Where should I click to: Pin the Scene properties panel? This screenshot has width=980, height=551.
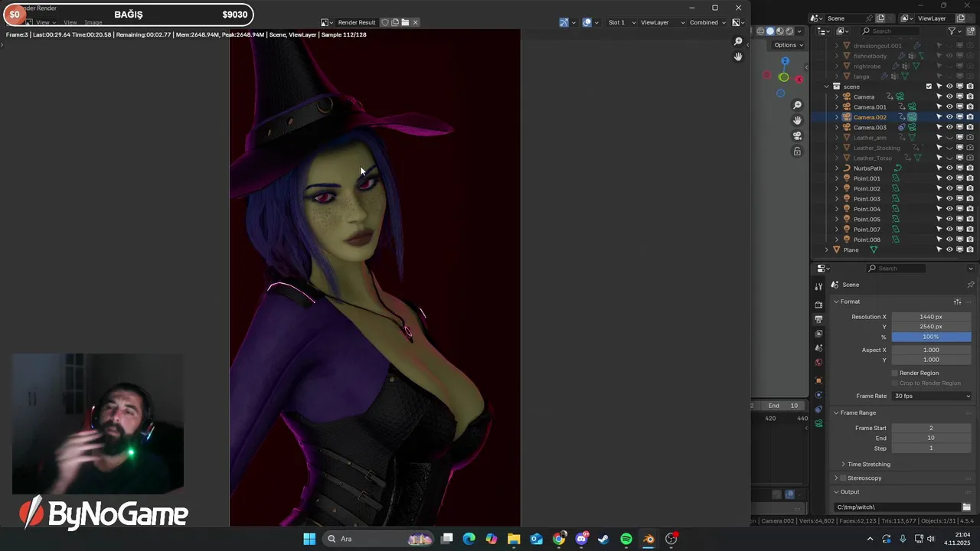[970, 285]
